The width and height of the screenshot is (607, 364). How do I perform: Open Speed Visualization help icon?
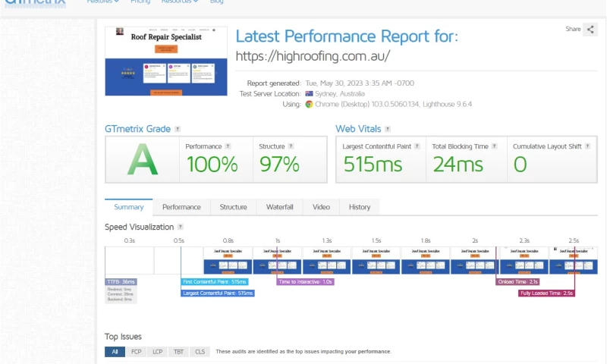click(x=180, y=227)
